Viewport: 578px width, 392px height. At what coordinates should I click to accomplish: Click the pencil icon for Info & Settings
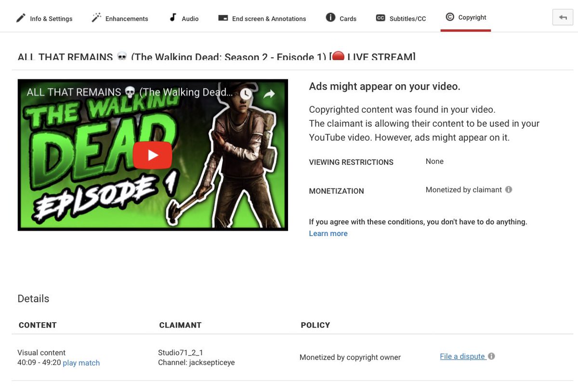pos(20,18)
